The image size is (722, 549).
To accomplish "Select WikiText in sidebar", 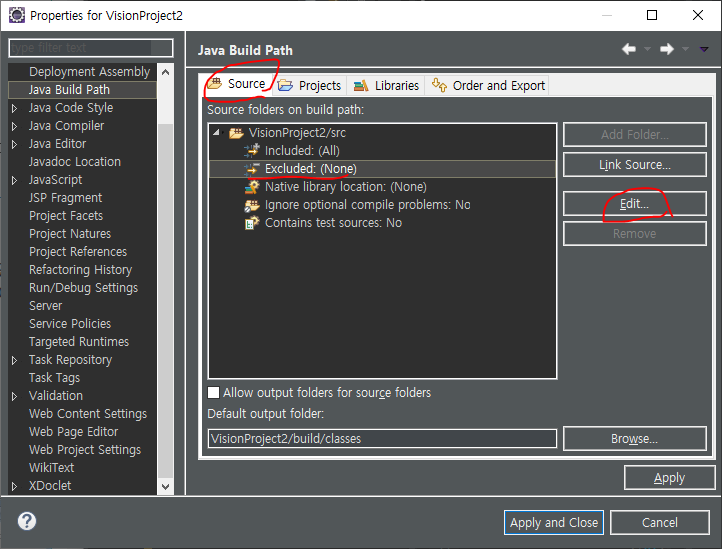I will [51, 467].
